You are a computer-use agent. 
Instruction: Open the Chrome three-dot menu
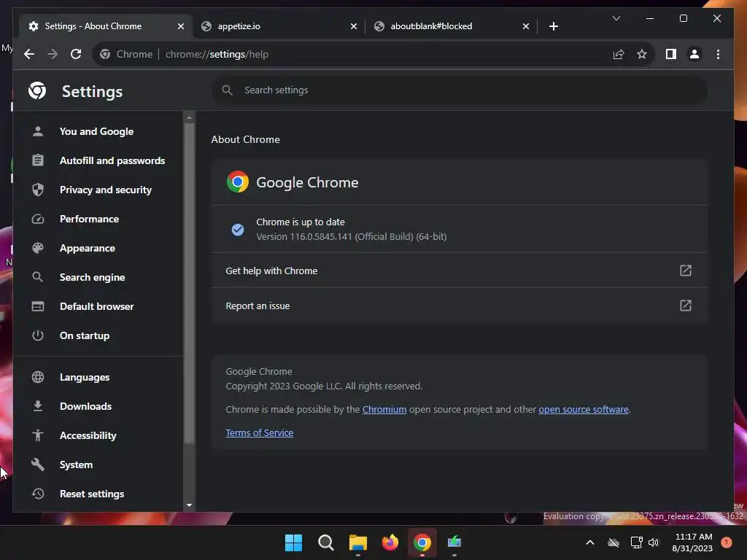click(718, 54)
